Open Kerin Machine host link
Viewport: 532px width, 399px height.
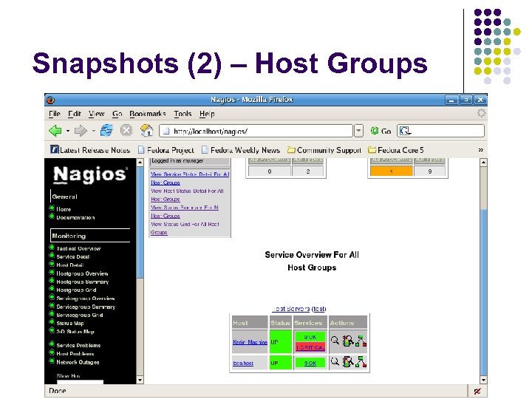250,342
